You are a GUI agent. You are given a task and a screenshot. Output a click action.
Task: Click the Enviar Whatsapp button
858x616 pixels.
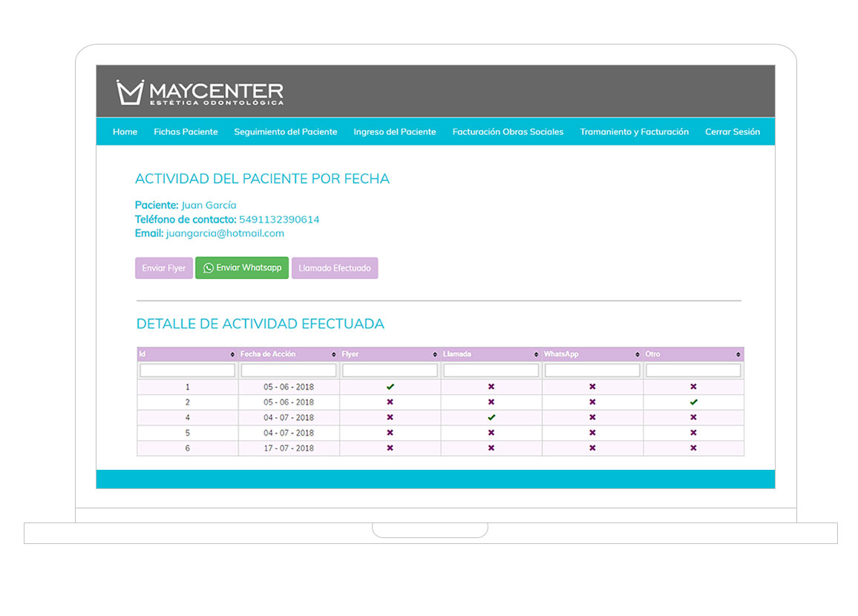click(242, 268)
